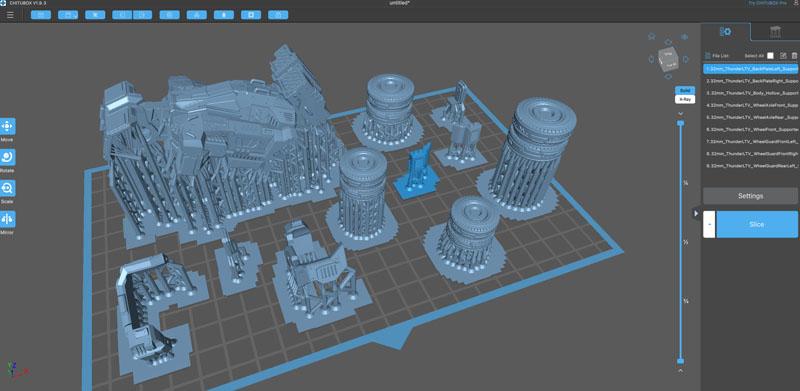This screenshot has width=800, height=391.
Task: Click the Redo toolbar button
Action: pyautogui.click(x=142, y=15)
